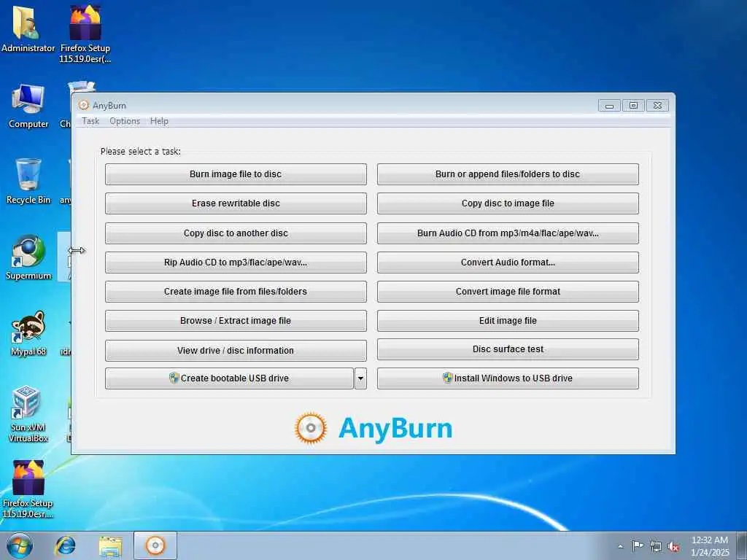Click the AnyBurn taskbar button
Image resolution: width=747 pixels, height=560 pixels.
coord(155,545)
